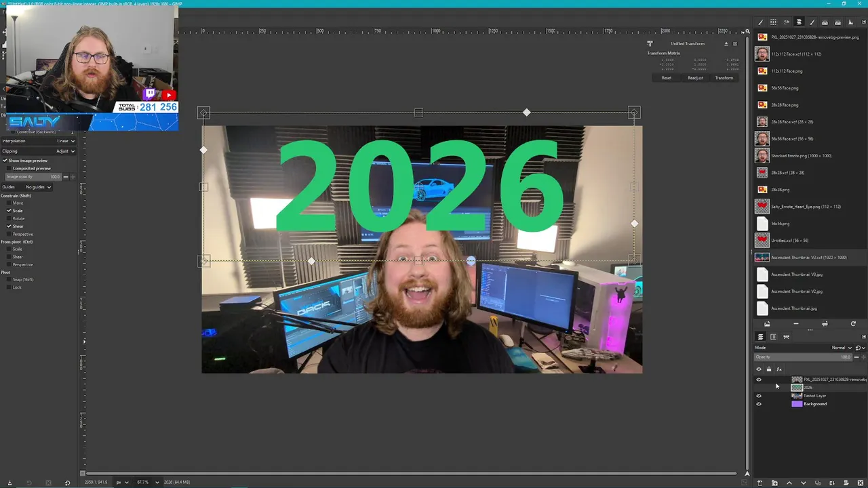Delete the selected layer icon
The image size is (868, 488).
[861, 483]
